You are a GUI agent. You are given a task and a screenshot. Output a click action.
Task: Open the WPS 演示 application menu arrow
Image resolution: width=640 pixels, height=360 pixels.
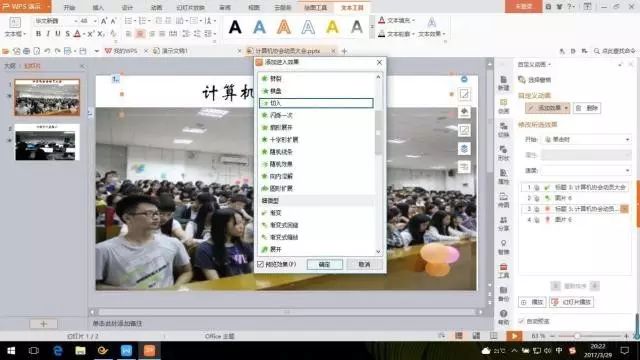pos(49,7)
